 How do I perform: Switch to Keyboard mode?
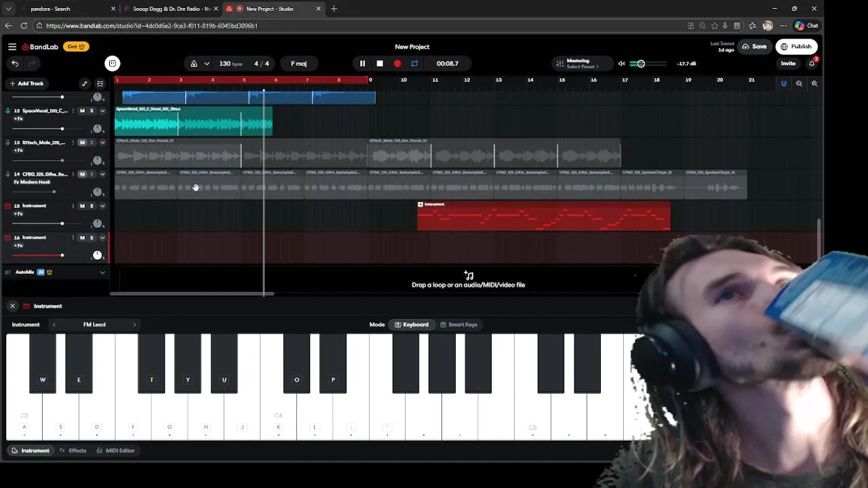(412, 325)
